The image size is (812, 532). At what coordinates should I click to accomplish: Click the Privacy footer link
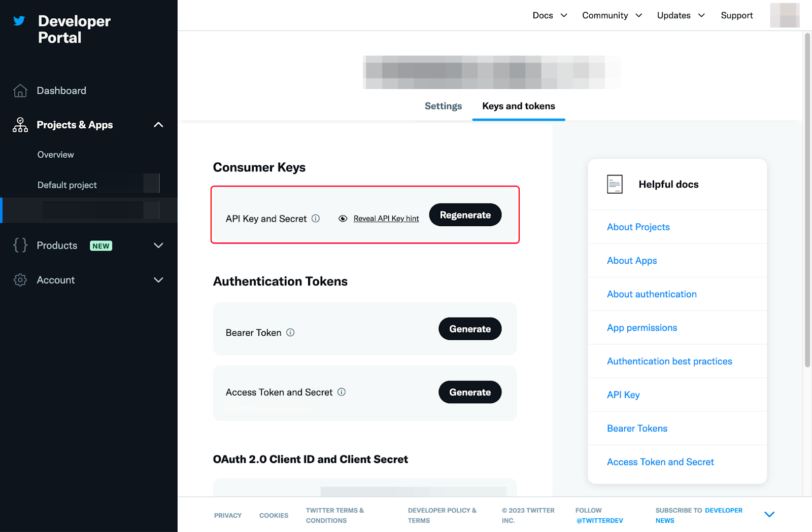click(x=228, y=515)
